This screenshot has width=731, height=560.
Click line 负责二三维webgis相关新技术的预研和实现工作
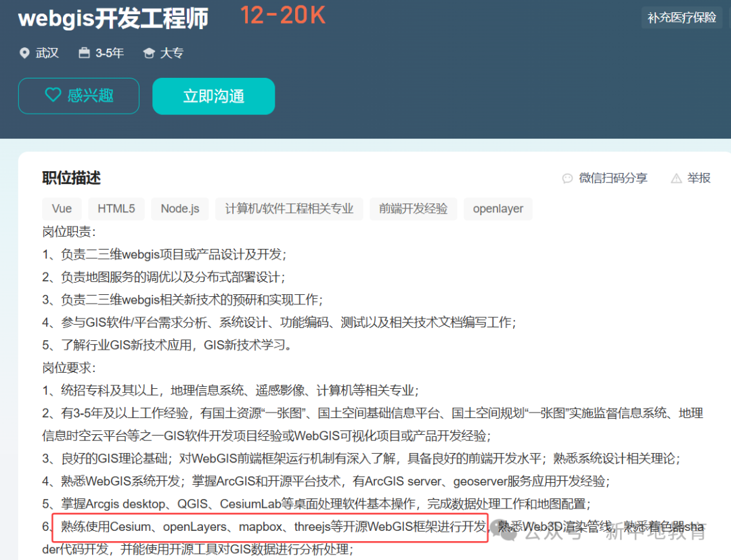[x=183, y=300]
